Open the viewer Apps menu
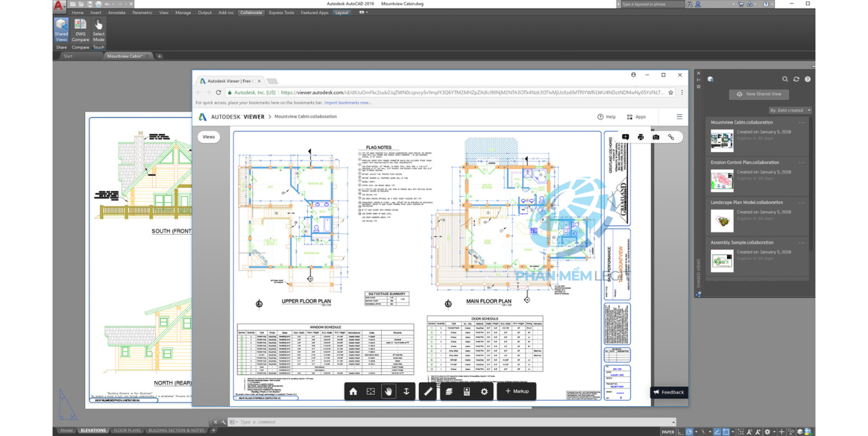 click(x=637, y=117)
